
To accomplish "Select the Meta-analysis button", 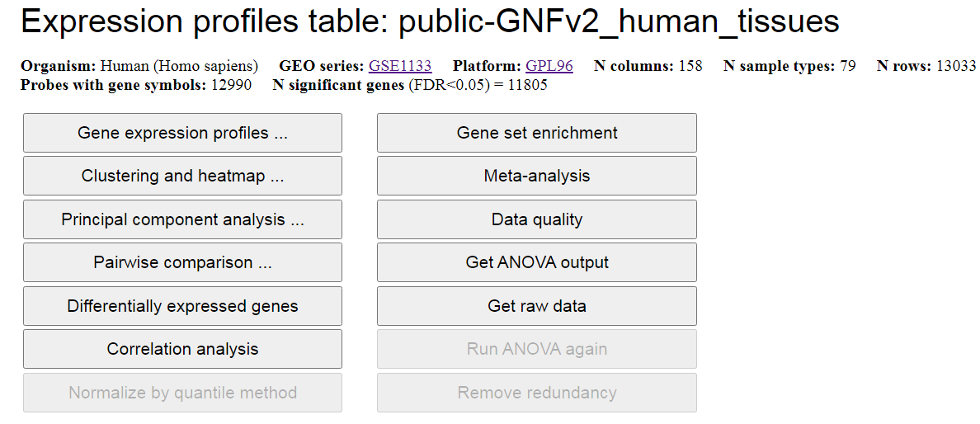I will point(537,176).
